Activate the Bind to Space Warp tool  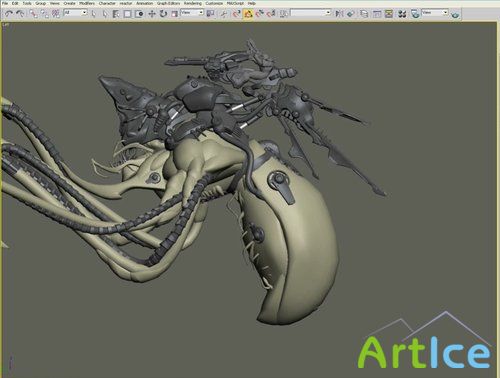click(56, 14)
